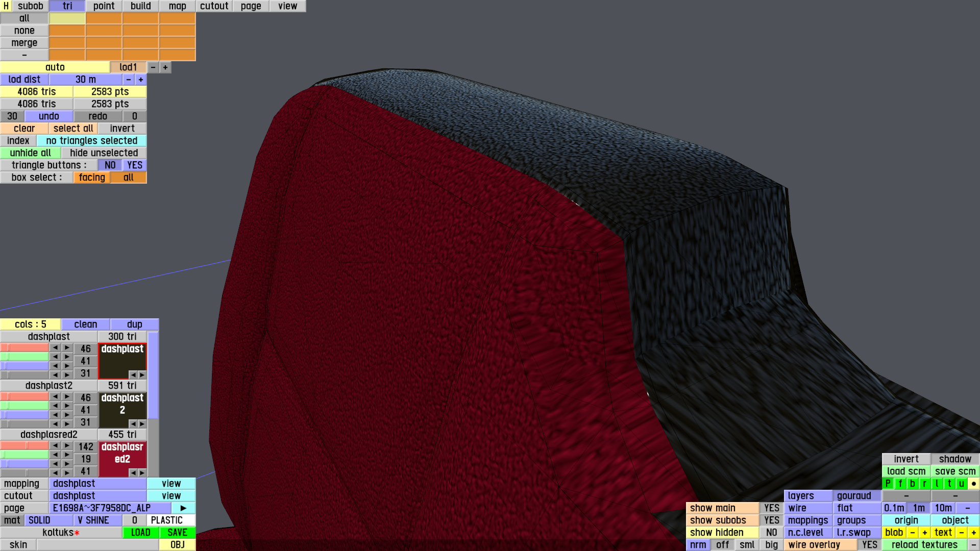Click the text minus button

(x=961, y=532)
